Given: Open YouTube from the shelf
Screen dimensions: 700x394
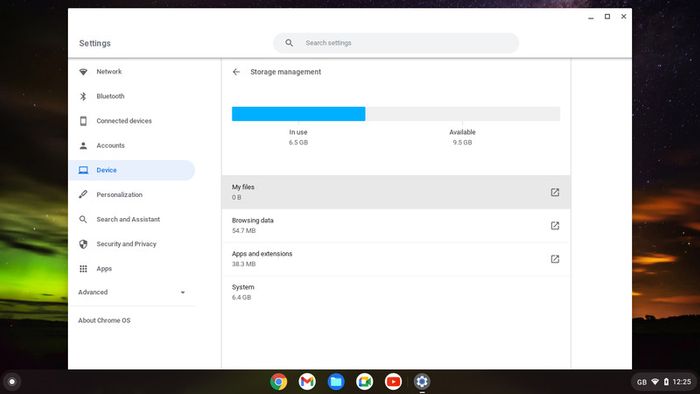Looking at the screenshot, I should tap(393, 382).
